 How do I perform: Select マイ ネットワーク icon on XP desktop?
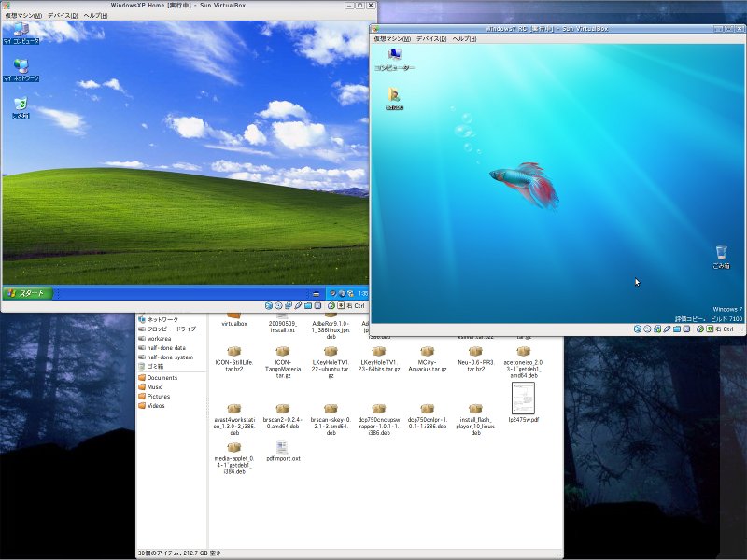click(21, 70)
